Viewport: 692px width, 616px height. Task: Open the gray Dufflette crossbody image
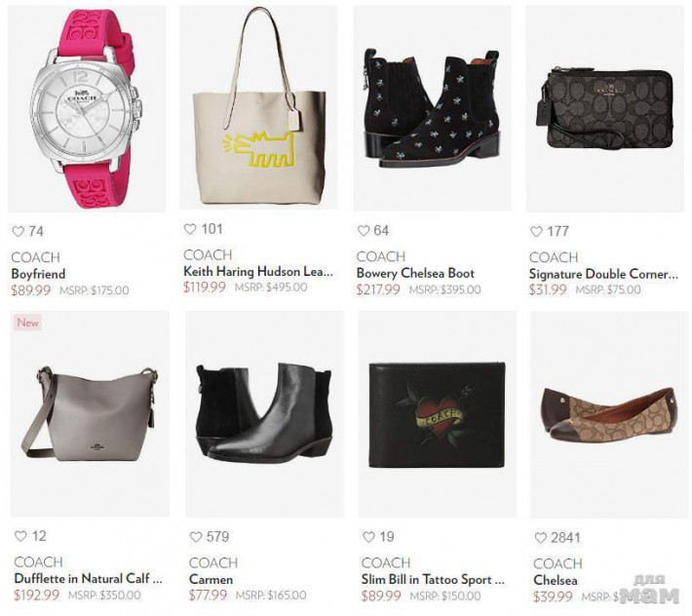tap(90, 413)
